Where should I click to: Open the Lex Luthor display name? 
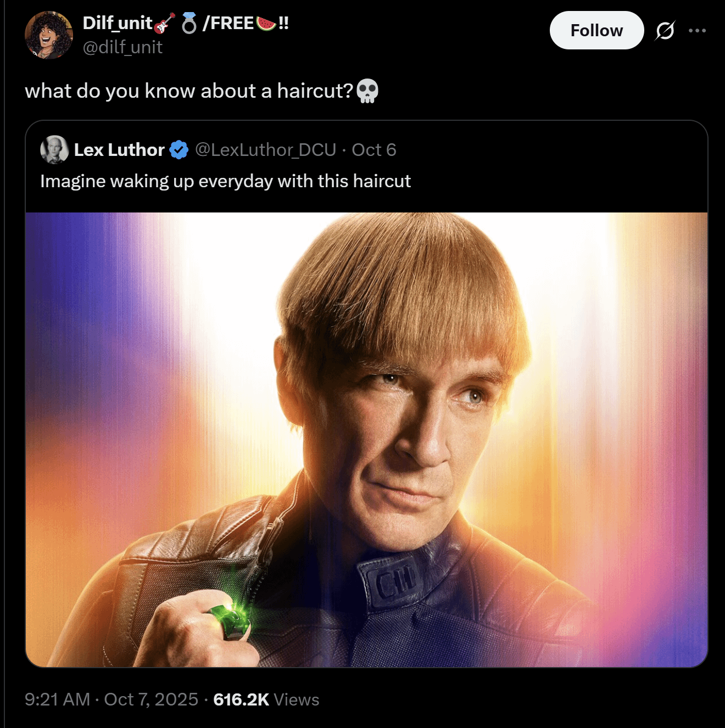pos(119,150)
